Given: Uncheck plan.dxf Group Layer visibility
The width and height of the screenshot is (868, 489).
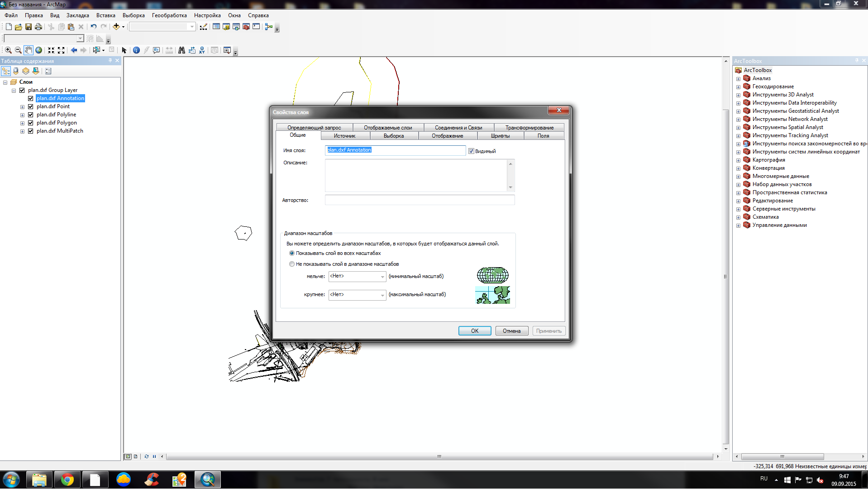Looking at the screenshot, I should 22,90.
